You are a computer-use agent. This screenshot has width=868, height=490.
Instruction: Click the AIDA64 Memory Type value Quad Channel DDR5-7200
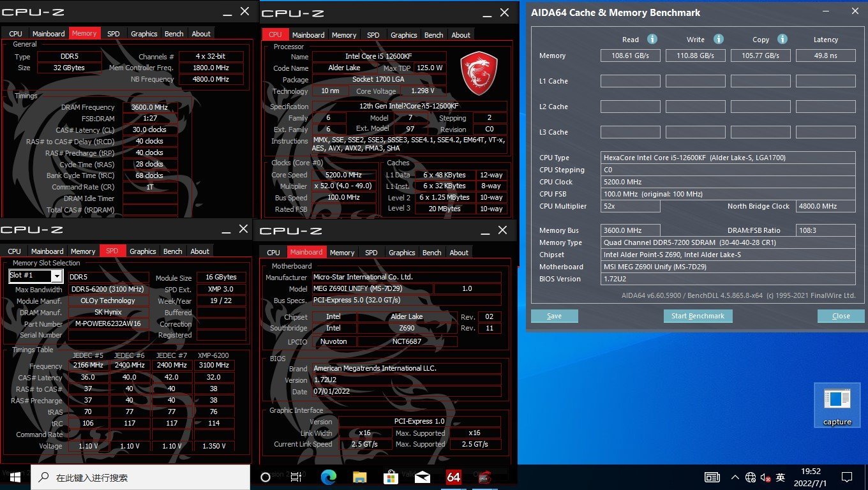pos(729,242)
